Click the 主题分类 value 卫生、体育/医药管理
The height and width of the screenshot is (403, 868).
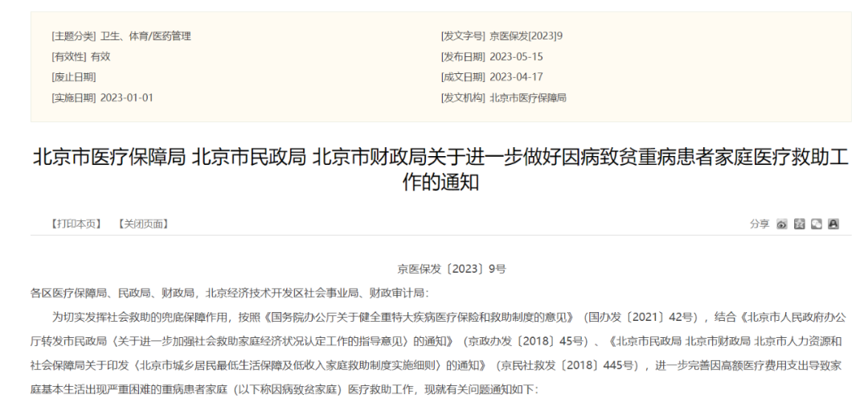[145, 36]
